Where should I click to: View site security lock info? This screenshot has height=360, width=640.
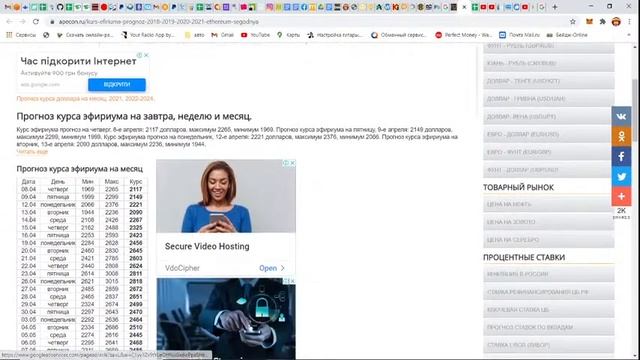point(52,22)
